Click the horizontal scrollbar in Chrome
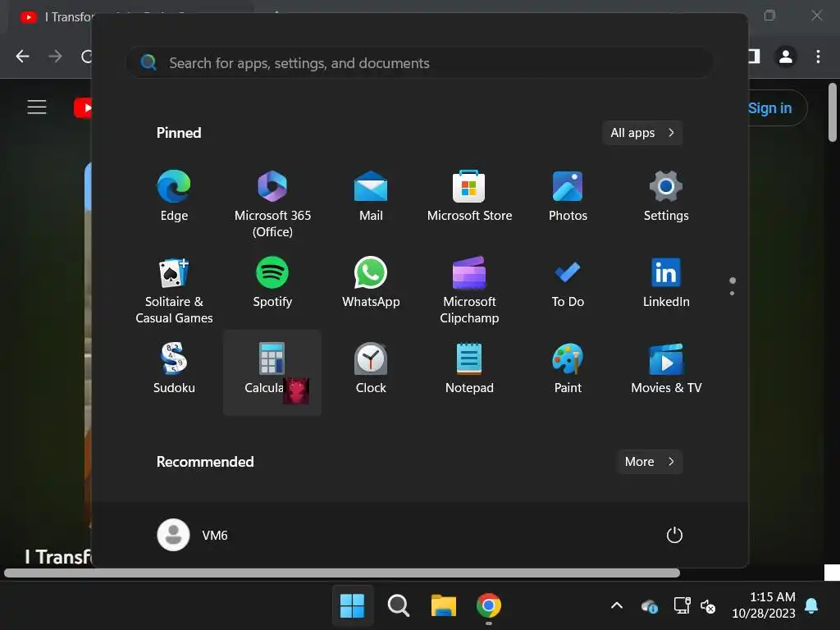 pyautogui.click(x=342, y=573)
